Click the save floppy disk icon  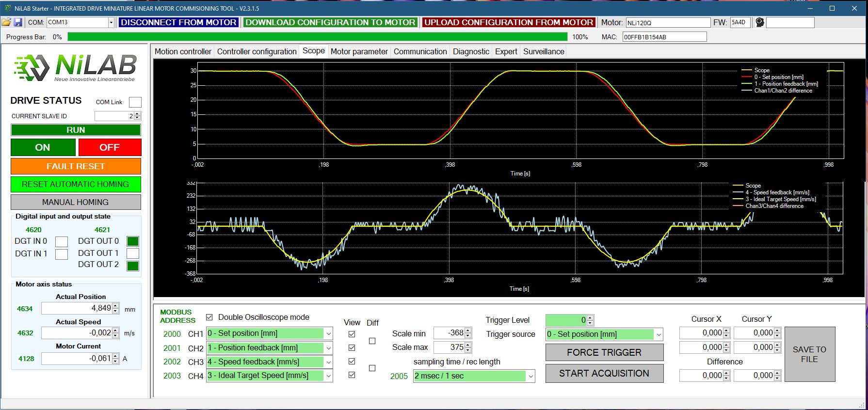click(18, 22)
